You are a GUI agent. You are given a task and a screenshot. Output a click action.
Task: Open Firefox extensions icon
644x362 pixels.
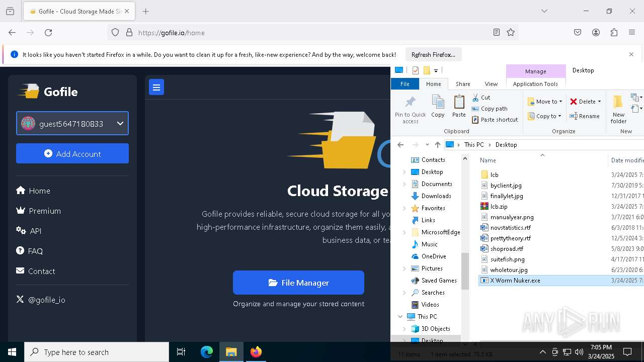point(614,33)
